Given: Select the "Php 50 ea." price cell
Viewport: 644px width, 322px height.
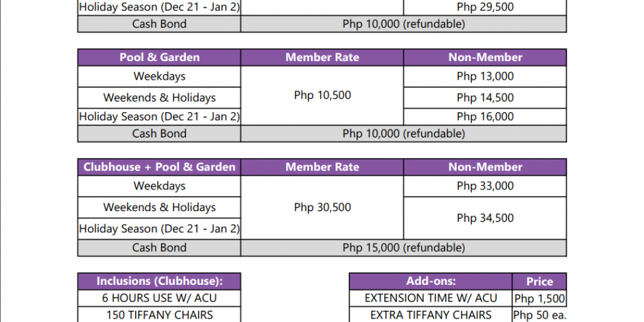Looking at the screenshot, I should tap(540, 315).
